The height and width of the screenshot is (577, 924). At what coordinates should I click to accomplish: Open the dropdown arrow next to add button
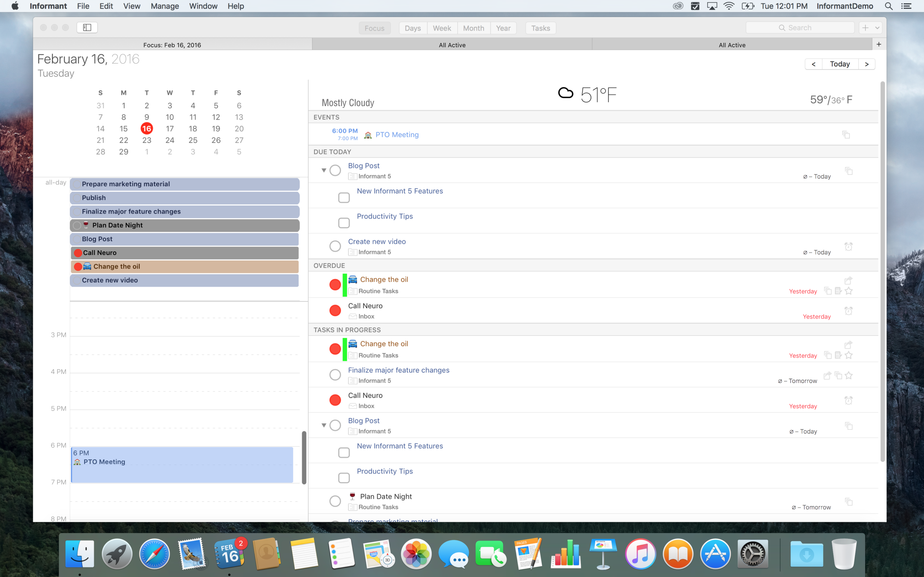pos(877,28)
